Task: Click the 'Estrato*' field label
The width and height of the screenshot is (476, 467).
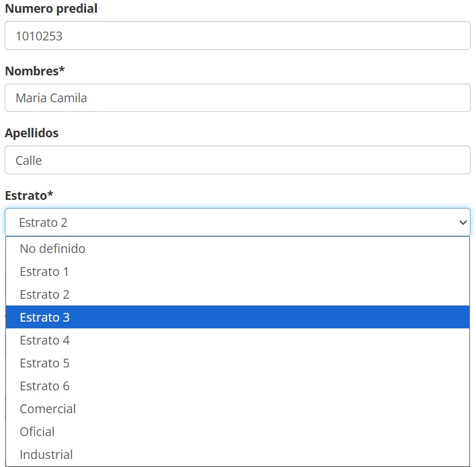Action: click(x=29, y=195)
